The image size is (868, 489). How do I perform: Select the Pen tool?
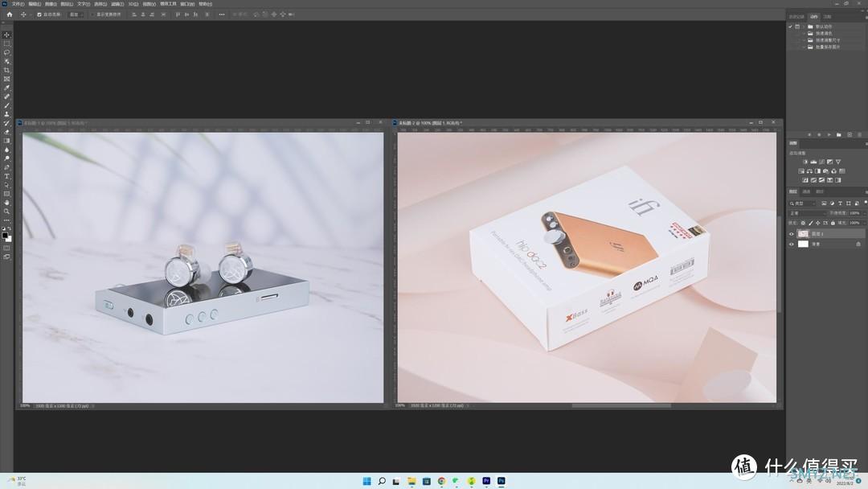(x=6, y=167)
